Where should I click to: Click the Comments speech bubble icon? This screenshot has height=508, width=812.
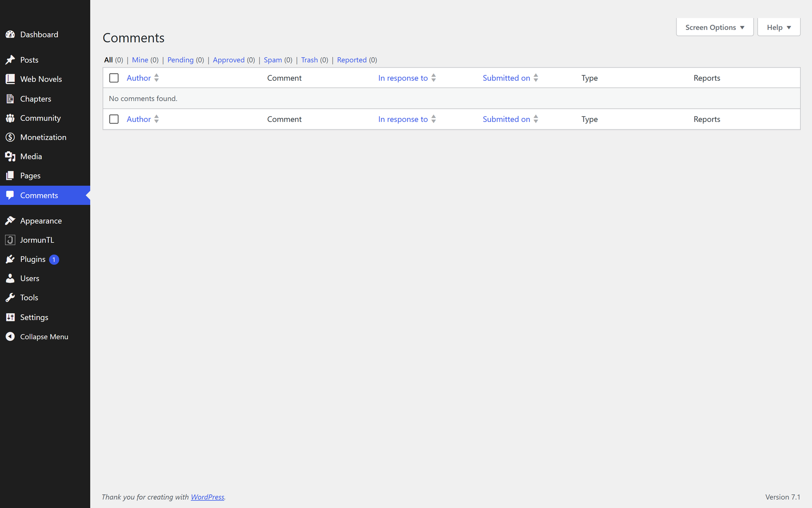tap(10, 196)
